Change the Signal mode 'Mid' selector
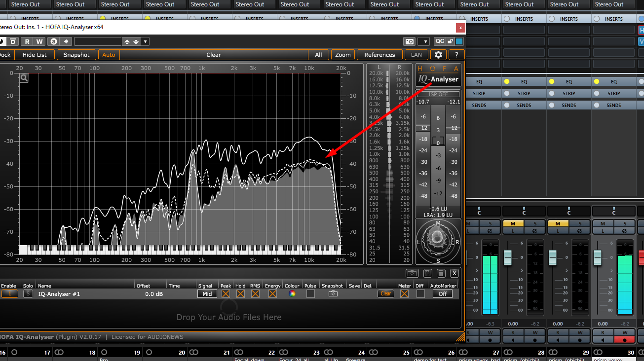This screenshot has height=361, width=644. (207, 294)
